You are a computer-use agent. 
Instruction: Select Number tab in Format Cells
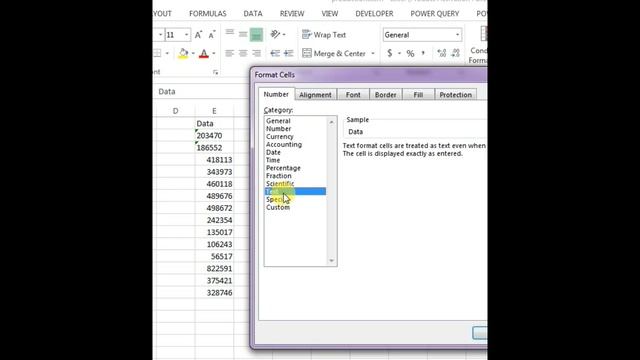coord(276,94)
